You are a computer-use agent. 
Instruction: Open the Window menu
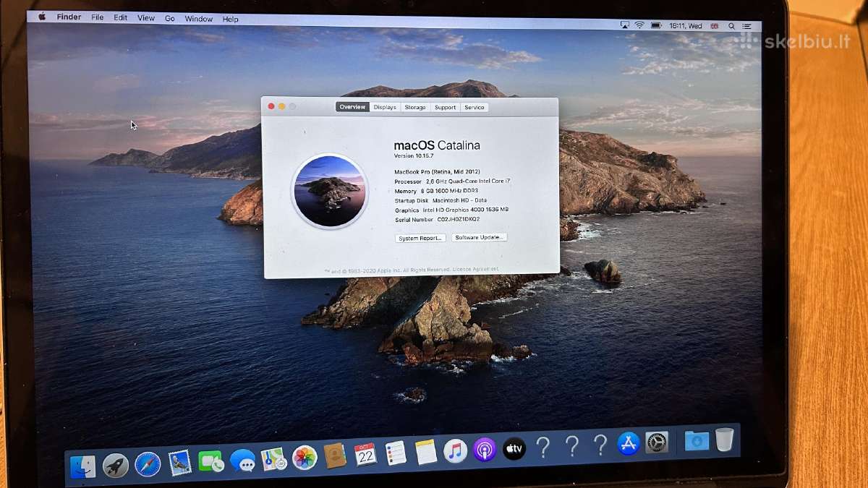pyautogui.click(x=199, y=19)
